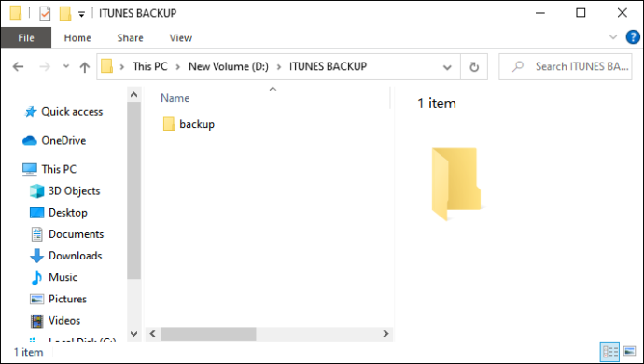Screen dimensions: 644x364
Task: Sort by the Name column header
Action: (x=175, y=98)
